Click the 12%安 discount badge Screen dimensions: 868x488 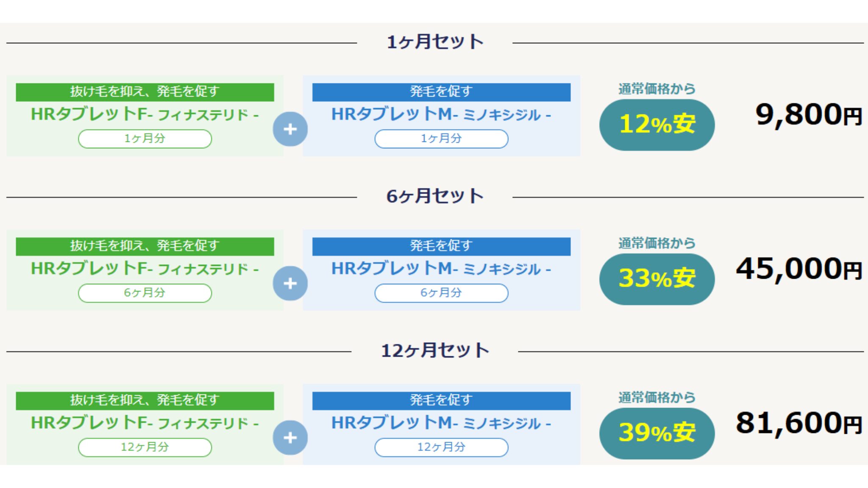point(657,125)
